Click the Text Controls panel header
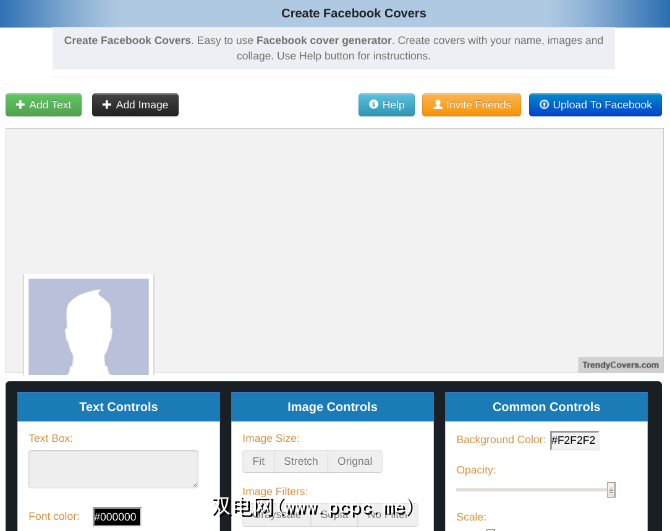Viewport: 670px width, 531px height. 118,407
